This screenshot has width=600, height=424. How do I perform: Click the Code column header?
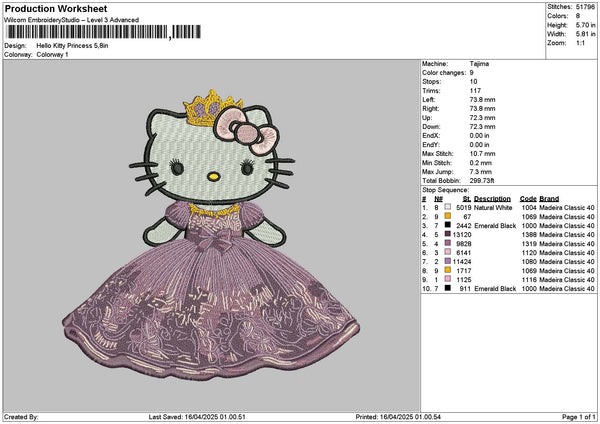pos(528,199)
